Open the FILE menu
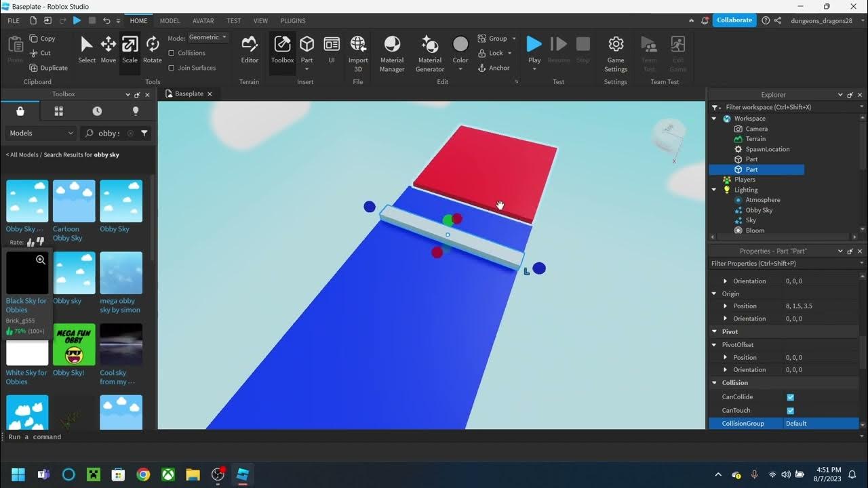 [14, 21]
